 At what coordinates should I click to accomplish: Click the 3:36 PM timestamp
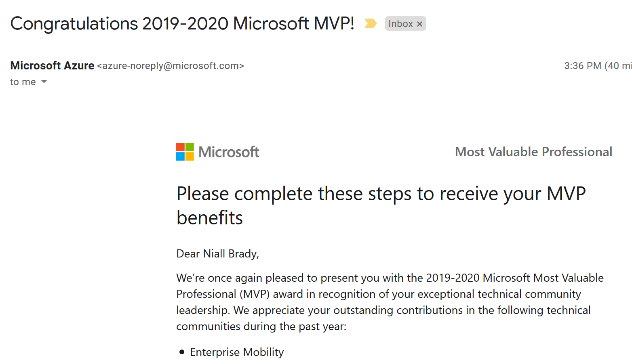(582, 66)
